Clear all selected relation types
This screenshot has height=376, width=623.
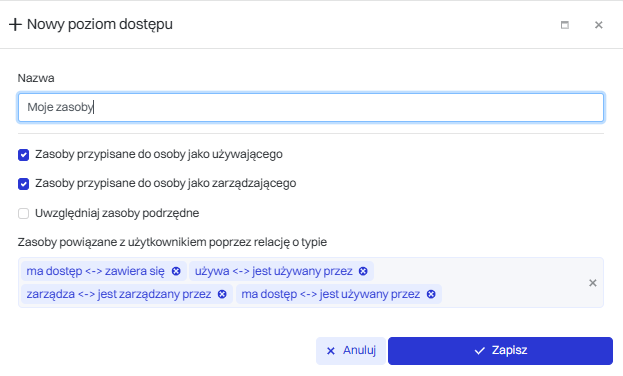pos(592,283)
